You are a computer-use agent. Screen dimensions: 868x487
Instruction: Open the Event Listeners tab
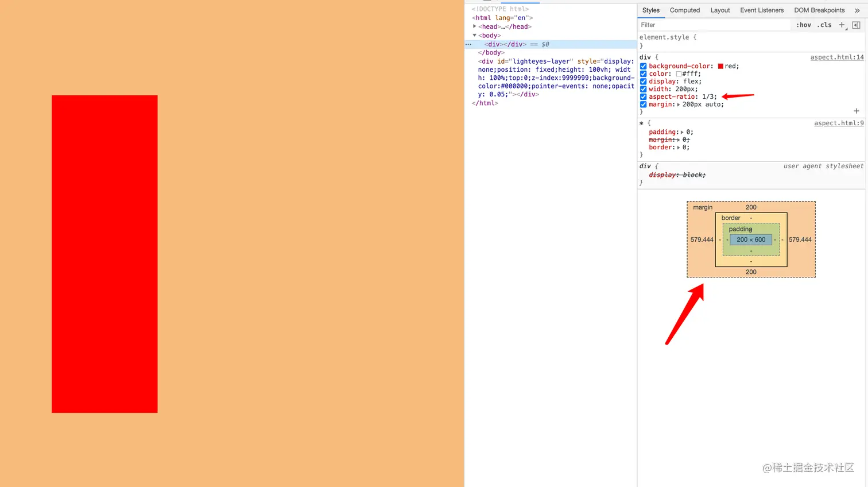tap(761, 10)
